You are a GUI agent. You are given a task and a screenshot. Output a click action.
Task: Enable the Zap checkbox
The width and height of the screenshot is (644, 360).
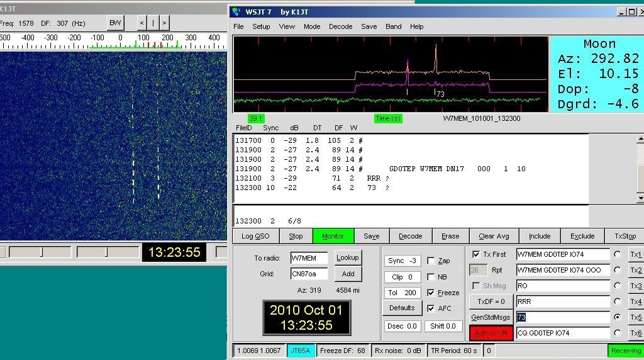431,261
